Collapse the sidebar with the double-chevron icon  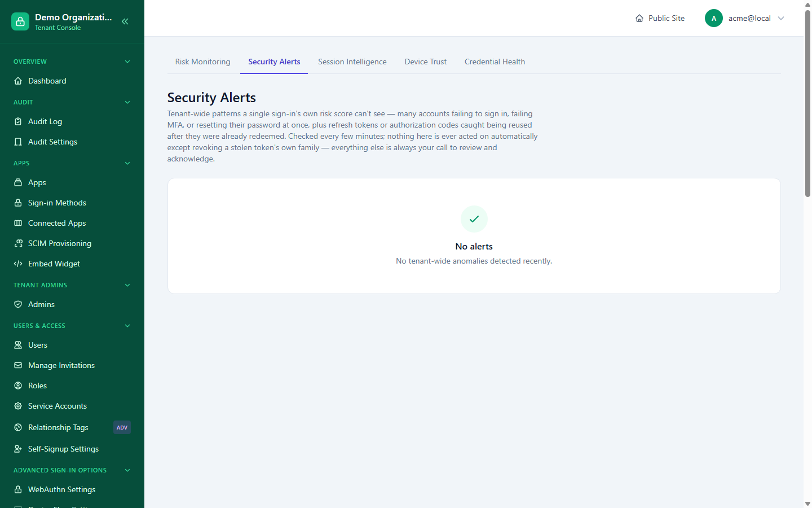coord(125,21)
